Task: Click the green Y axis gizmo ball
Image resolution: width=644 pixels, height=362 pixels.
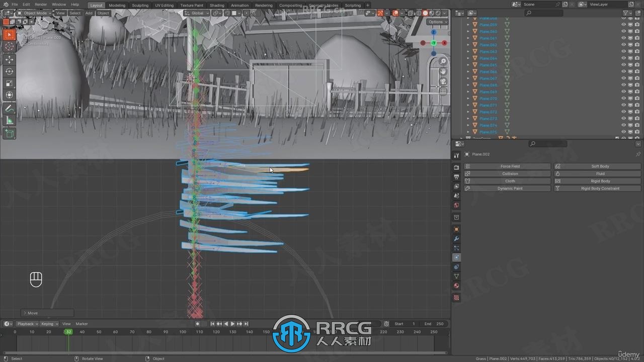Action: tap(433, 43)
